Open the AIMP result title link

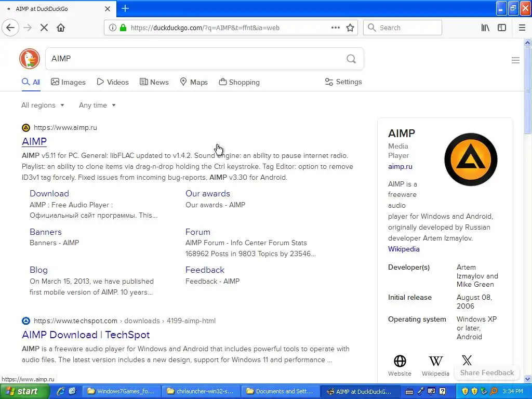click(x=34, y=141)
